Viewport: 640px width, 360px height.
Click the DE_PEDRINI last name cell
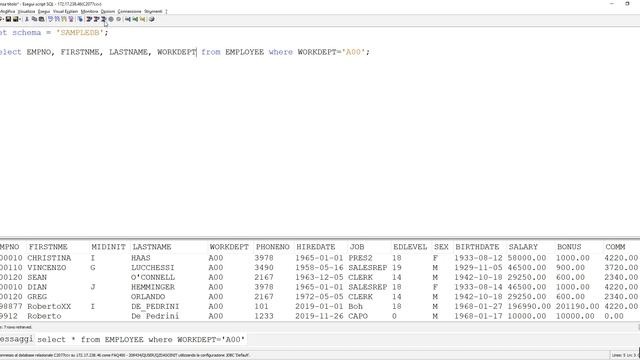point(155,306)
